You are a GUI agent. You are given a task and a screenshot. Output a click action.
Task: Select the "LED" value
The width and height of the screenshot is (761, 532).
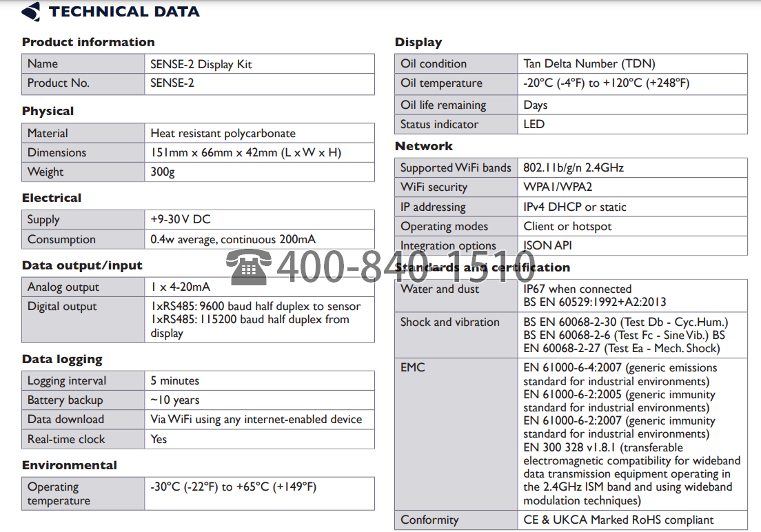pyautogui.click(x=534, y=124)
